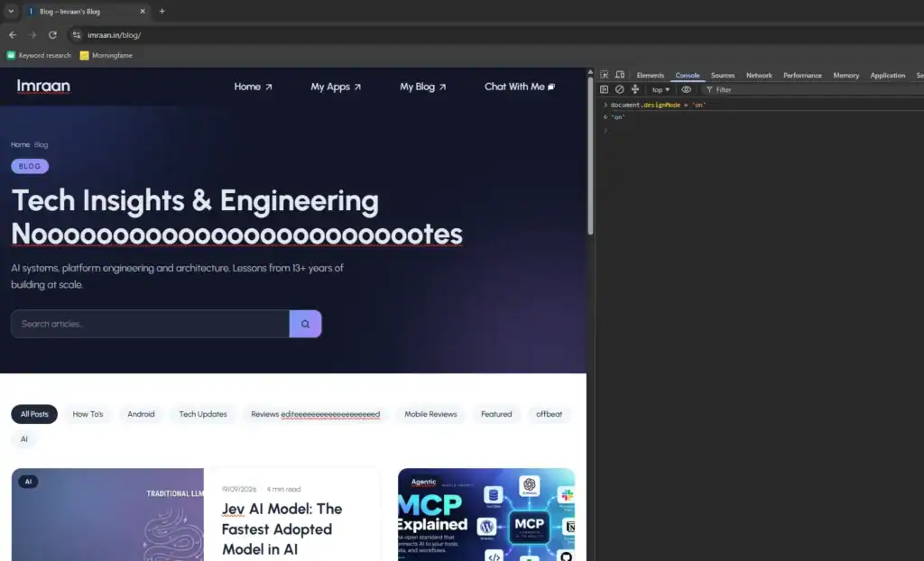The height and width of the screenshot is (561, 924).
Task: Click the browser back arrow
Action: click(x=13, y=35)
